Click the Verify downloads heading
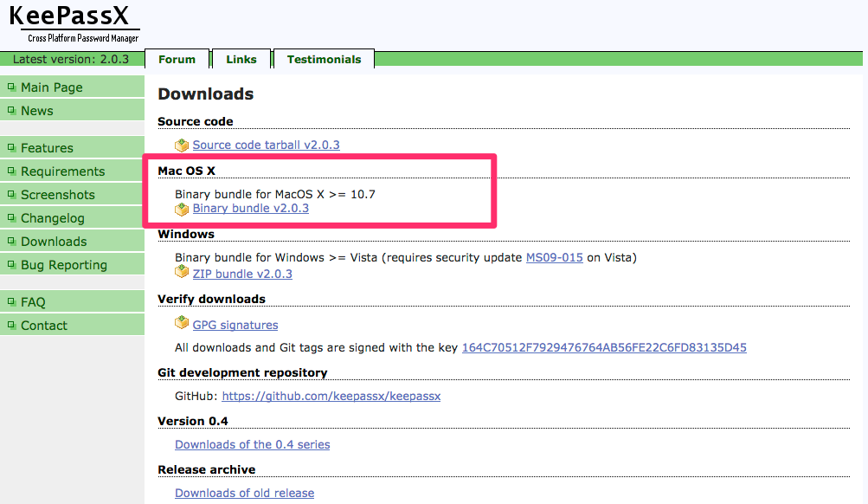Screen dimensions: 868x504 point(211,299)
